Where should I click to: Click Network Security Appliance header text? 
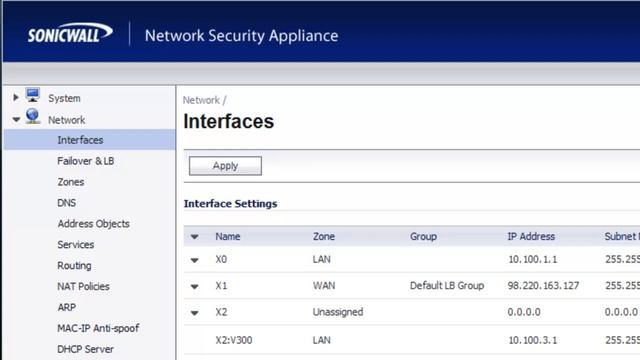pyautogui.click(x=242, y=36)
